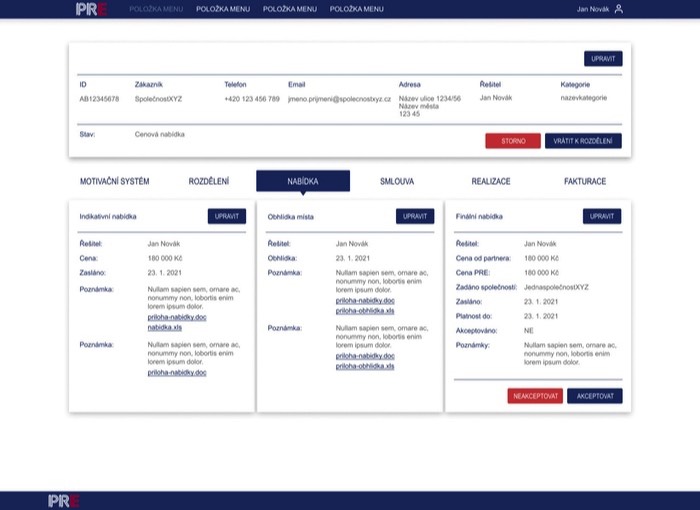The image size is (700, 510).
Task: Open the user profile icon beside Jan Novák
Action: pos(618,9)
